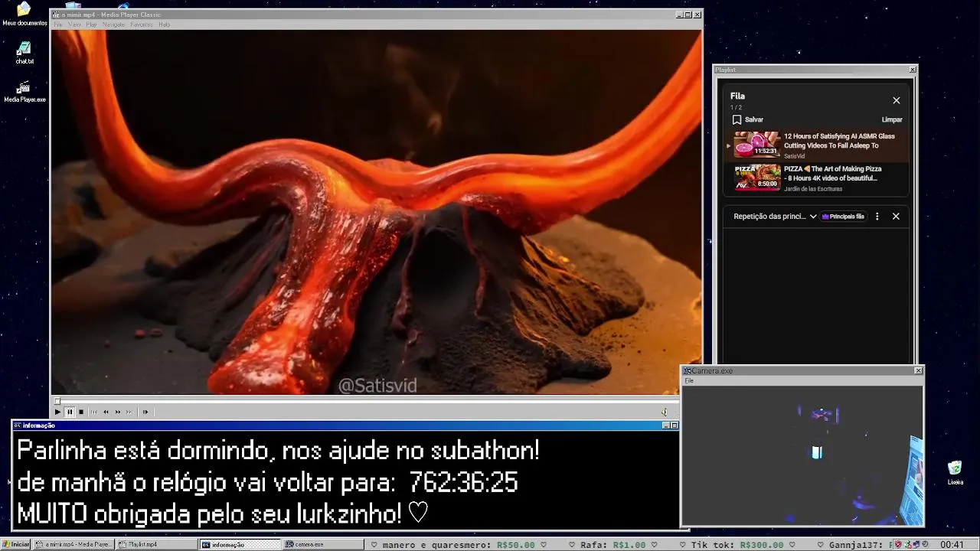
Task: Expand the Repetição das princi... dropdown
Action: tap(813, 217)
